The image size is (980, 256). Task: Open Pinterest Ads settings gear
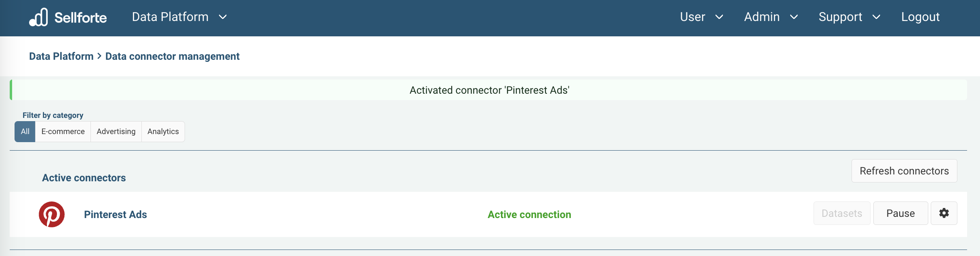944,213
